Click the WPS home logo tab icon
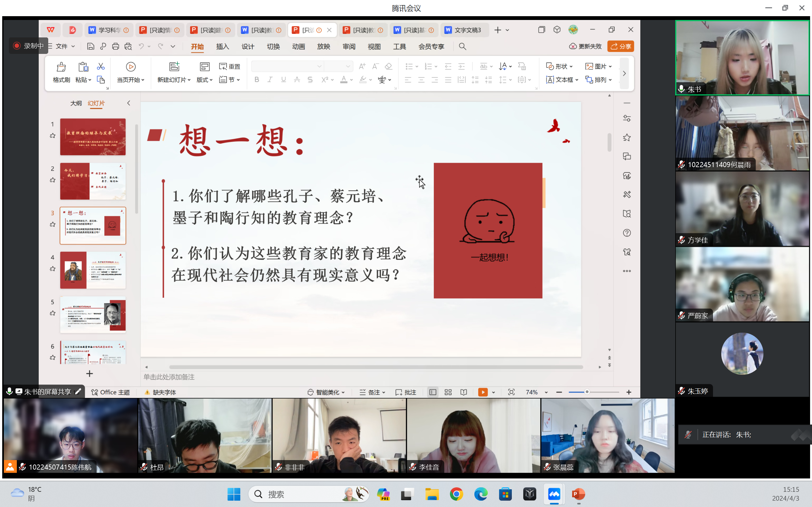 (x=51, y=30)
